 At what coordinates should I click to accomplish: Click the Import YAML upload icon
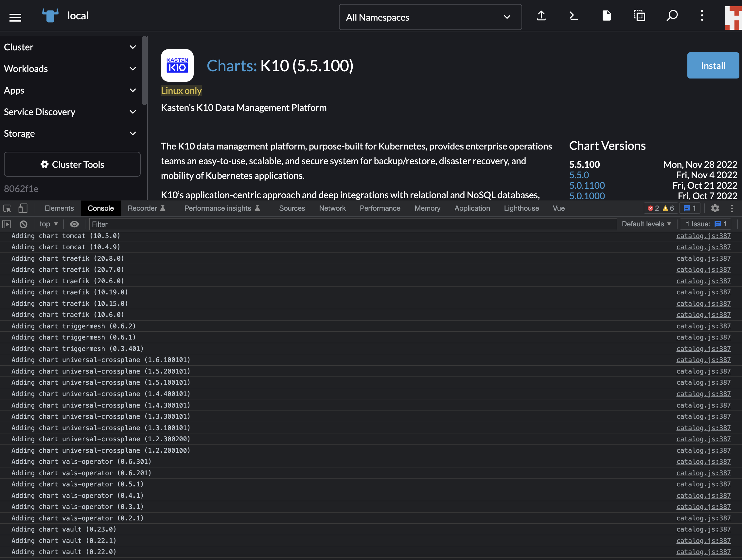click(x=541, y=16)
